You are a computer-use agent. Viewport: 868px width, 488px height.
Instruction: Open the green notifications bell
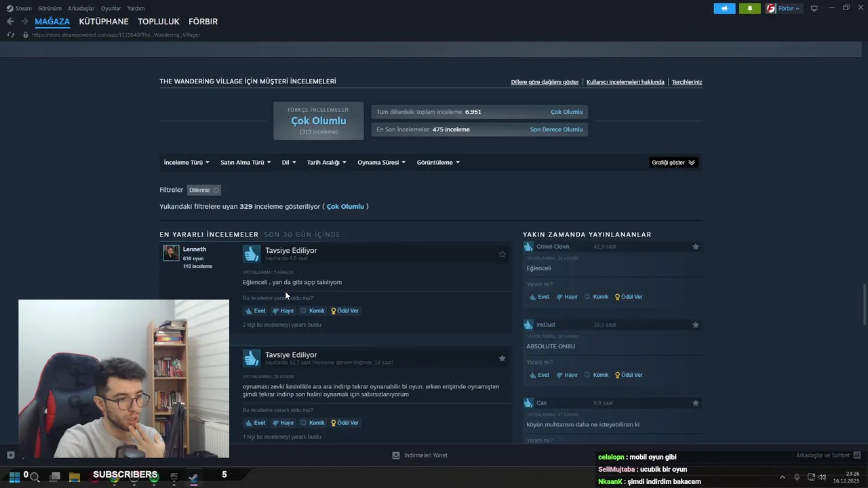tap(750, 9)
